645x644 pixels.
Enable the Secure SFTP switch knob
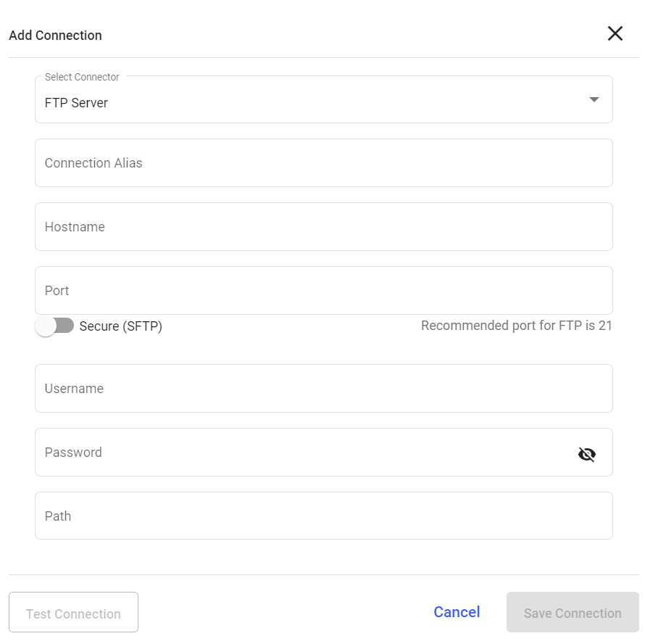(46, 326)
